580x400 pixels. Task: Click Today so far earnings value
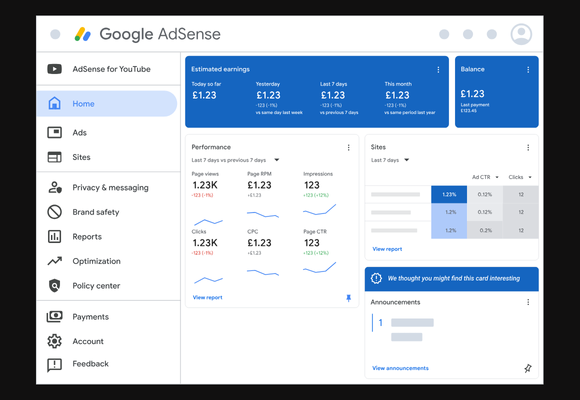[x=204, y=95]
